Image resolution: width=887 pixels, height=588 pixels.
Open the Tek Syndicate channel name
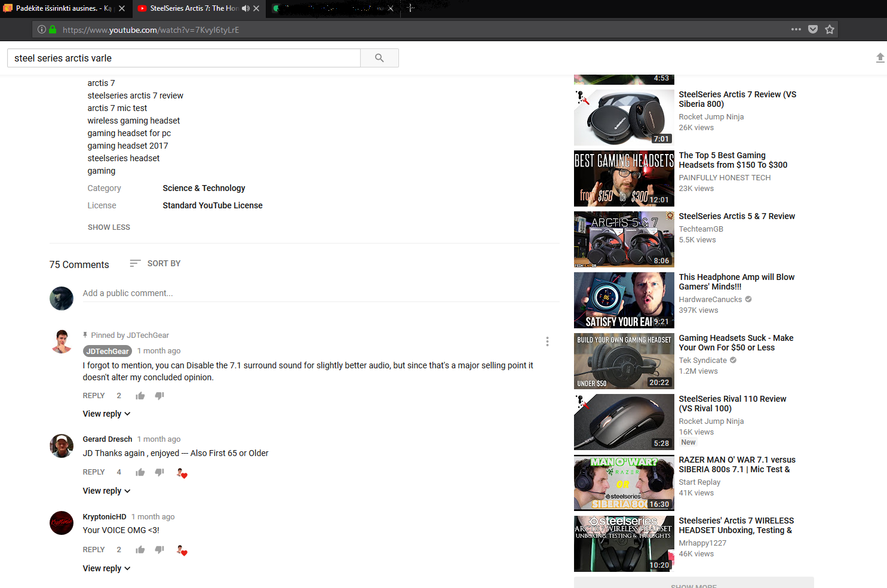(x=702, y=361)
